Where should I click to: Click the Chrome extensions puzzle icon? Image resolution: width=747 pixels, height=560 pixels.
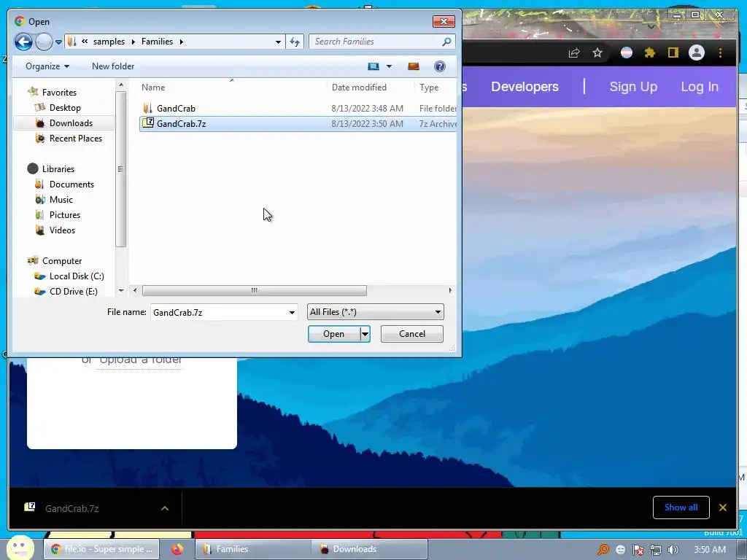(650, 52)
